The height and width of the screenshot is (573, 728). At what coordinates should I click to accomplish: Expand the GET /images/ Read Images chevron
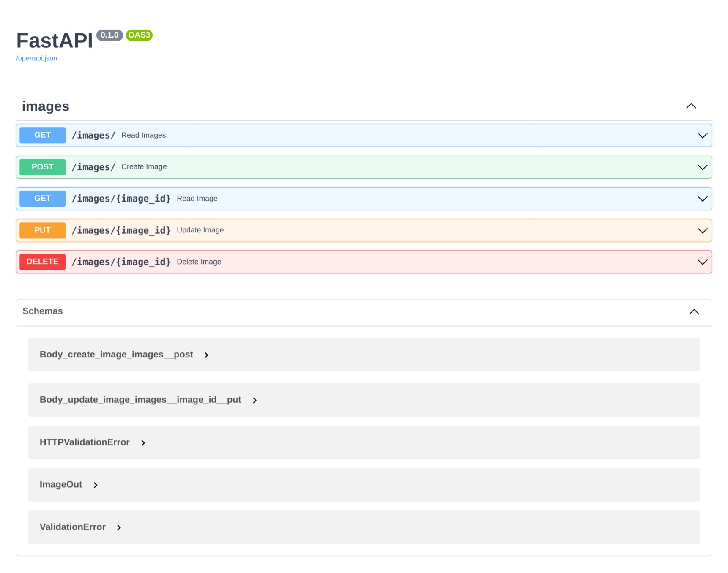[702, 136]
